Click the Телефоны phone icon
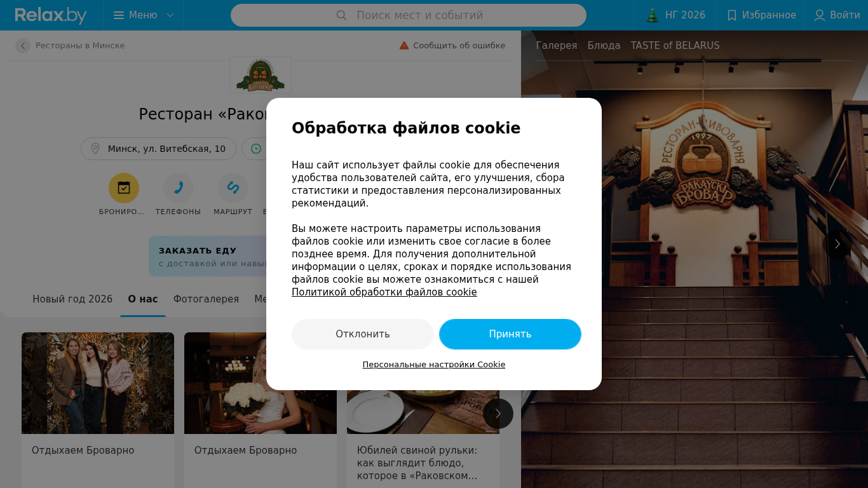The image size is (868, 488). (x=179, y=188)
